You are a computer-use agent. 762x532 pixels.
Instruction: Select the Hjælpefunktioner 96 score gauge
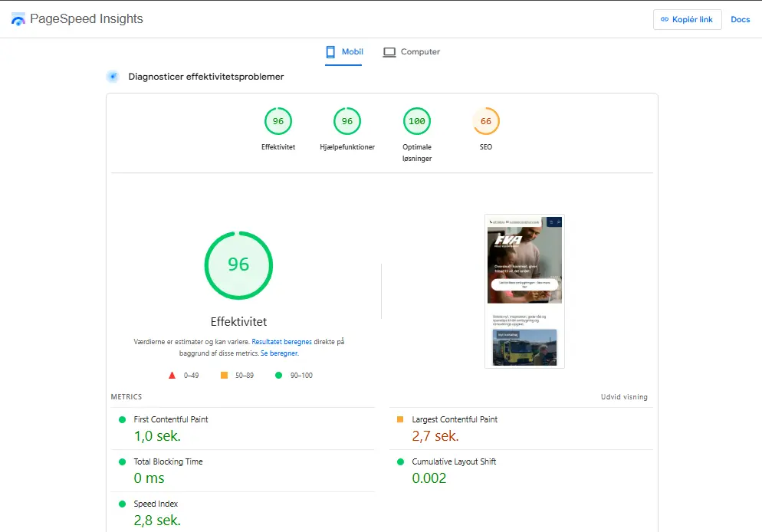(347, 121)
